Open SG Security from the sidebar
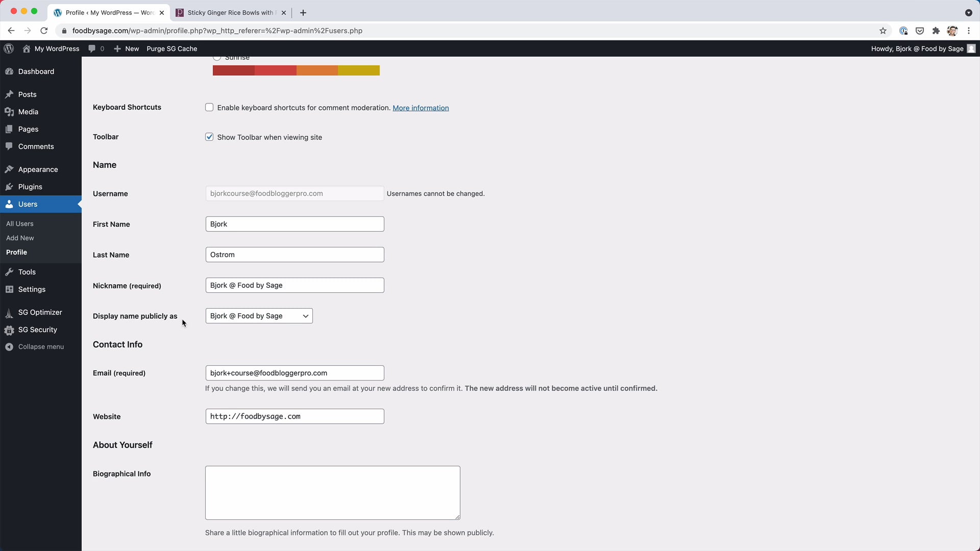 (x=37, y=330)
